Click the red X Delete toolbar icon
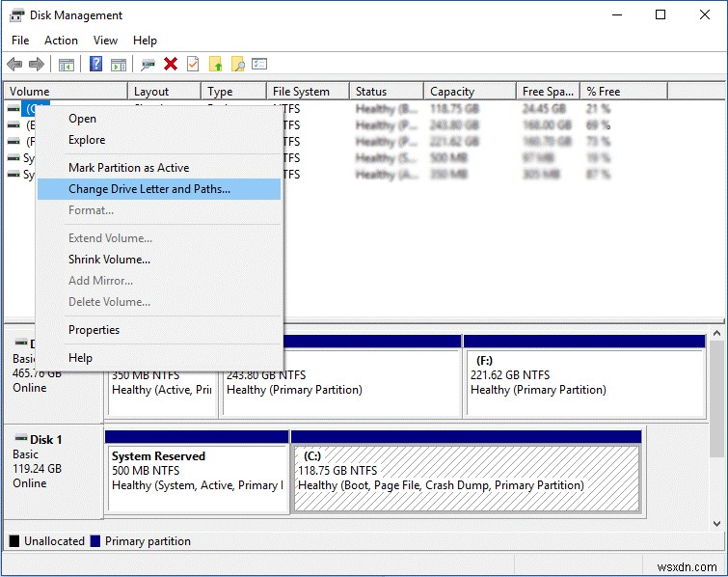This screenshot has height=577, width=728. 171,65
